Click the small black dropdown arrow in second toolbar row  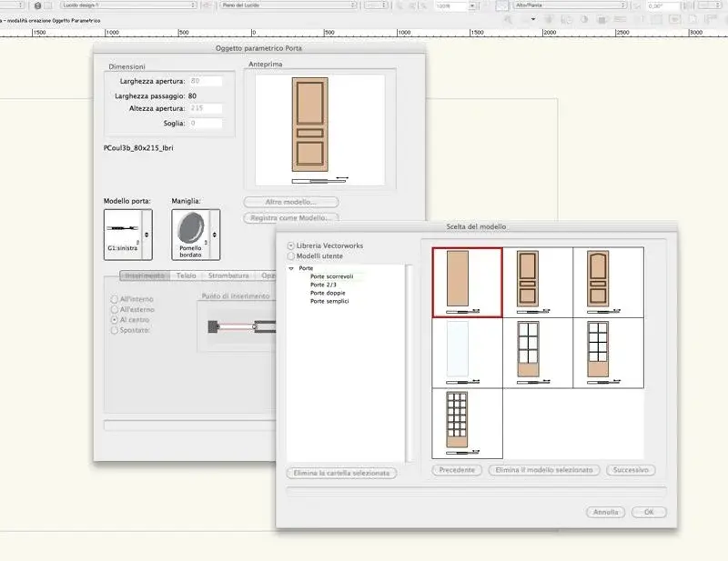pos(533,19)
